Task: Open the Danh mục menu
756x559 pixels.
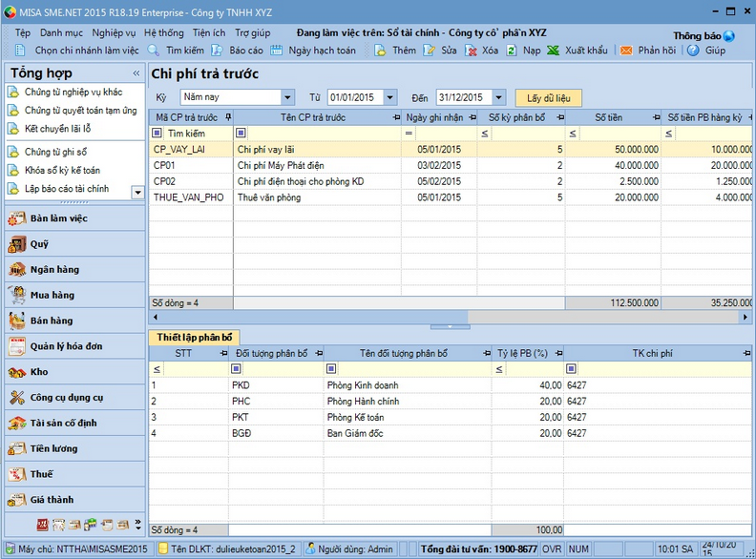Action: click(61, 32)
